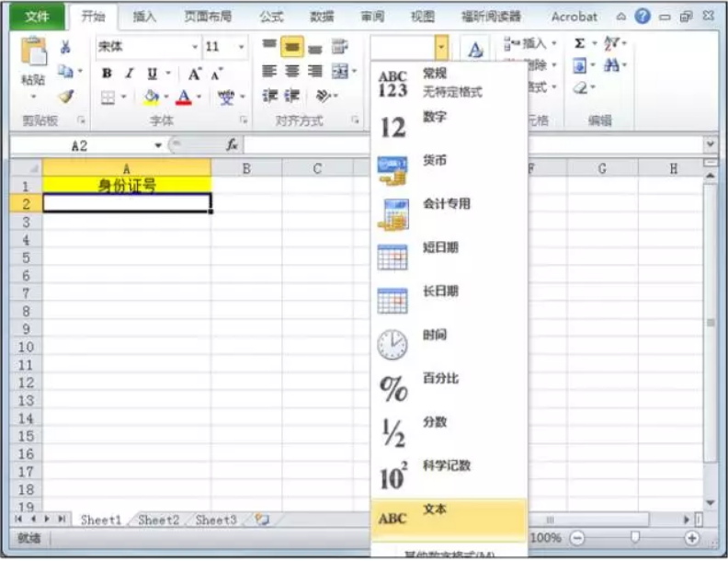Apply the red font color A
The height and width of the screenshot is (561, 728).
[184, 97]
